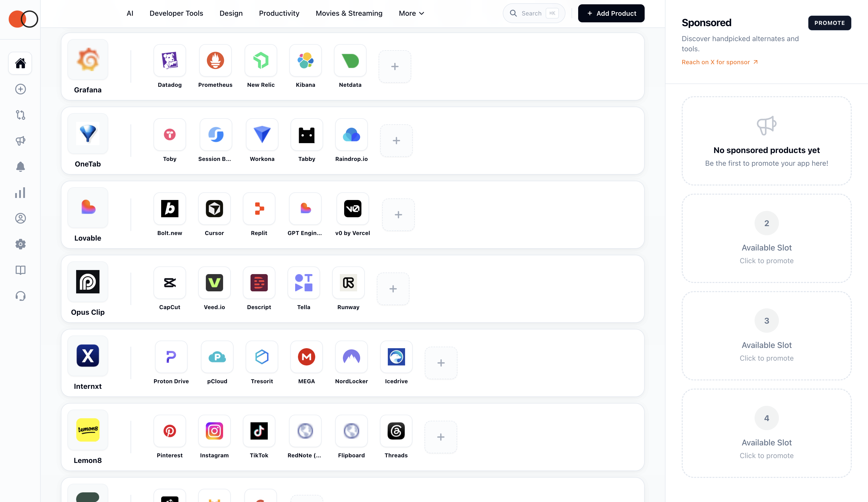Select the Tabby icon
868x502 pixels.
pyautogui.click(x=307, y=135)
